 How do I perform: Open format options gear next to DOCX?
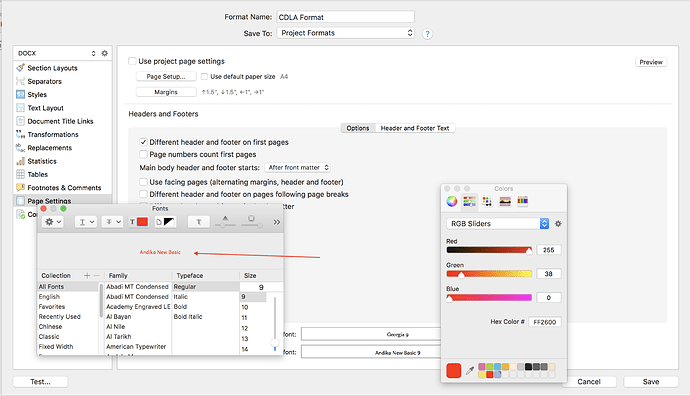pos(104,53)
